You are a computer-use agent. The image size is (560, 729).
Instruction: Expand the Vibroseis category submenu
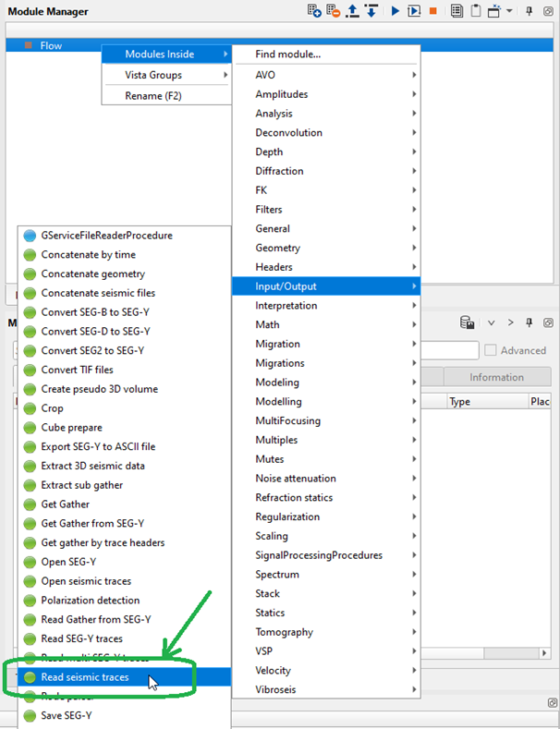[326, 689]
